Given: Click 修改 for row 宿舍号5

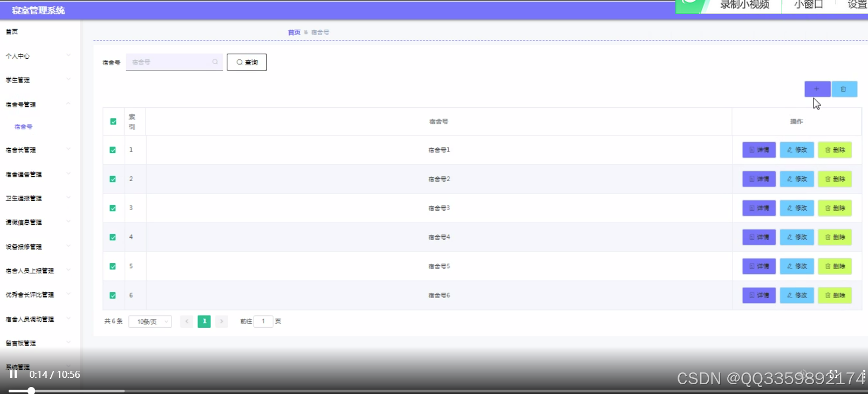Looking at the screenshot, I should pyautogui.click(x=797, y=266).
